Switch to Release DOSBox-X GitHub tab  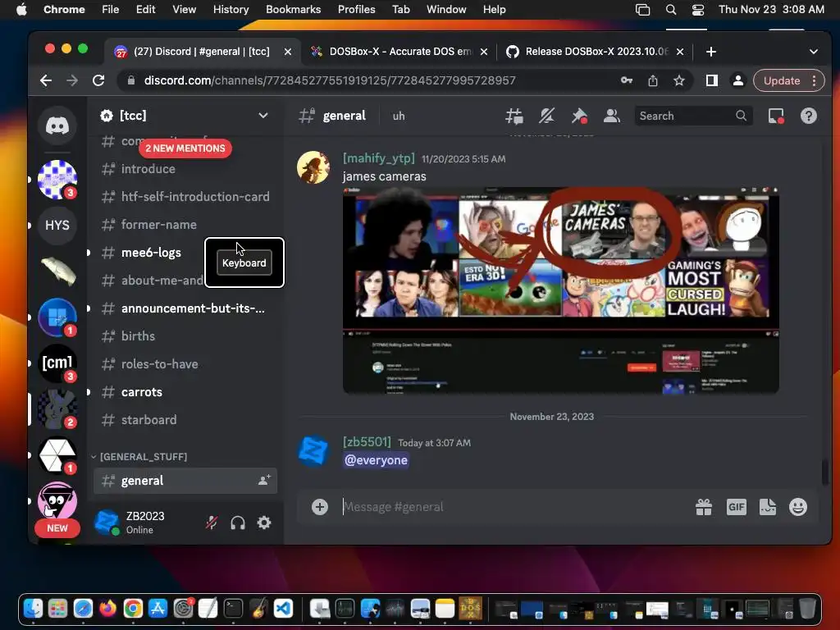tap(596, 52)
